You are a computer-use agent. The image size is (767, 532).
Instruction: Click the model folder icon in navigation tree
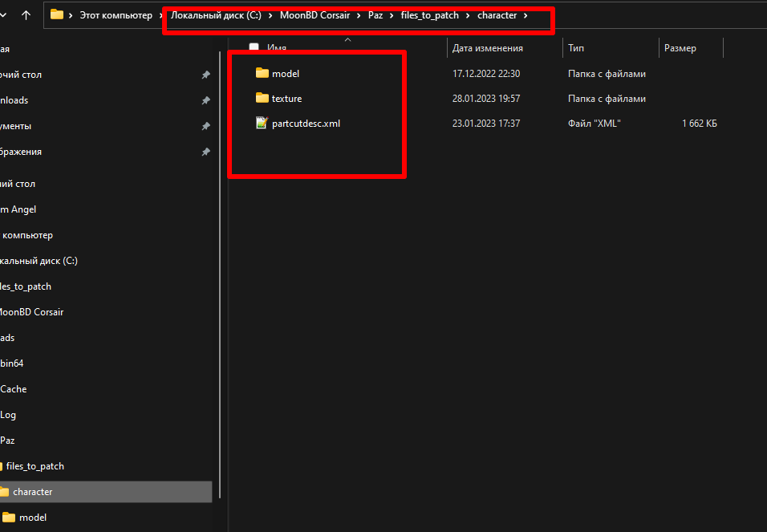click(x=9, y=518)
